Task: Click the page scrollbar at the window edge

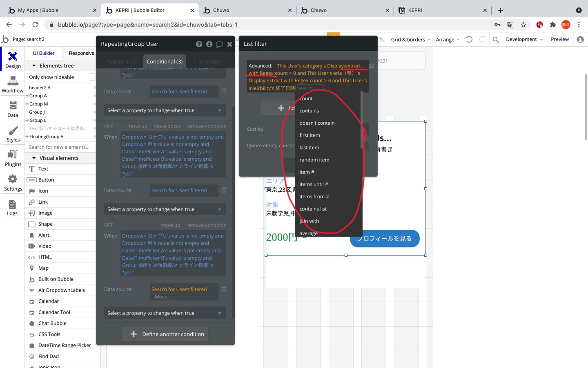Action: click(x=586, y=106)
